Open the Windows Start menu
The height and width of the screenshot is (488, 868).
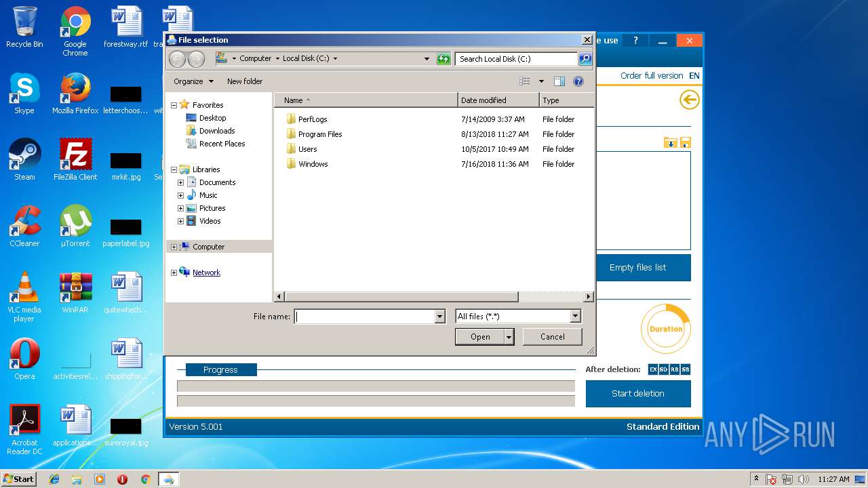coord(19,479)
